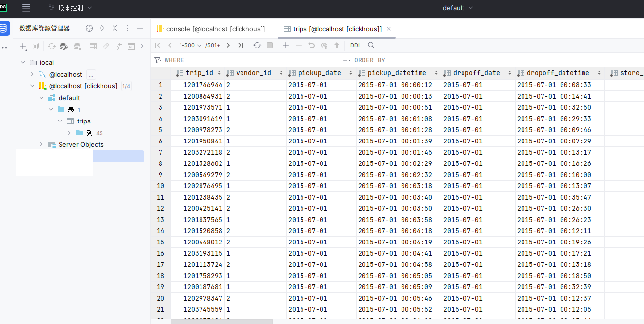Close the trips editor tab
Viewport: 644px width, 324px height.
tap(389, 29)
